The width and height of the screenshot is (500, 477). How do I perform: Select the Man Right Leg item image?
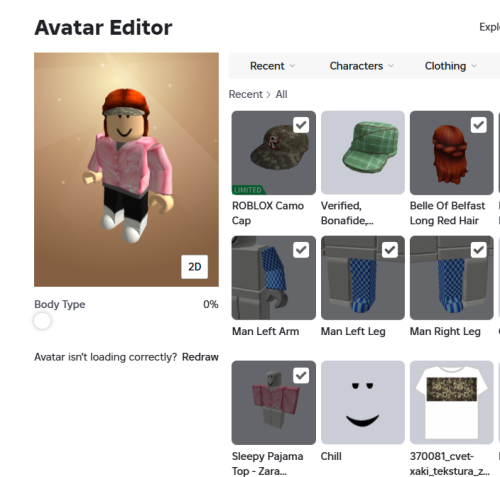[452, 278]
